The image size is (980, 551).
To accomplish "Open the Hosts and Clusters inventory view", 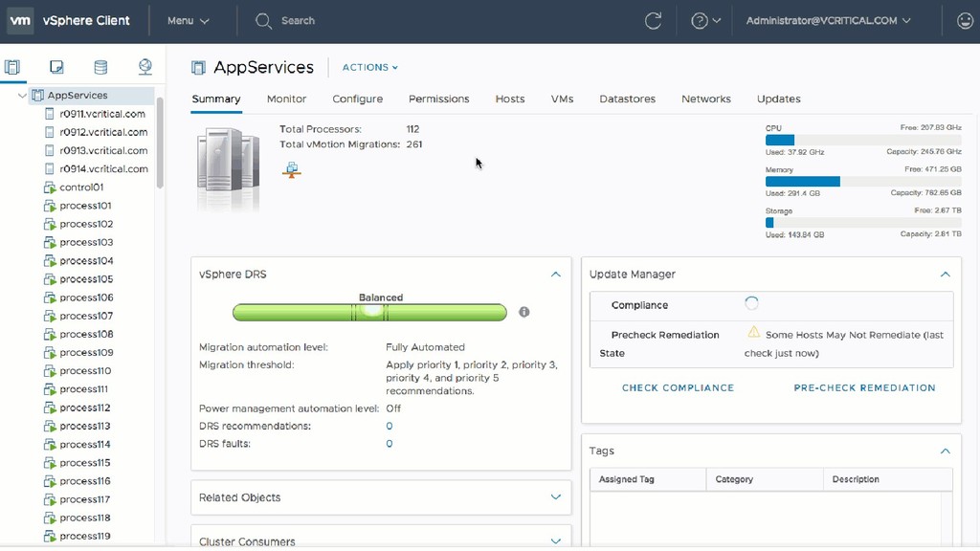I will [12, 67].
